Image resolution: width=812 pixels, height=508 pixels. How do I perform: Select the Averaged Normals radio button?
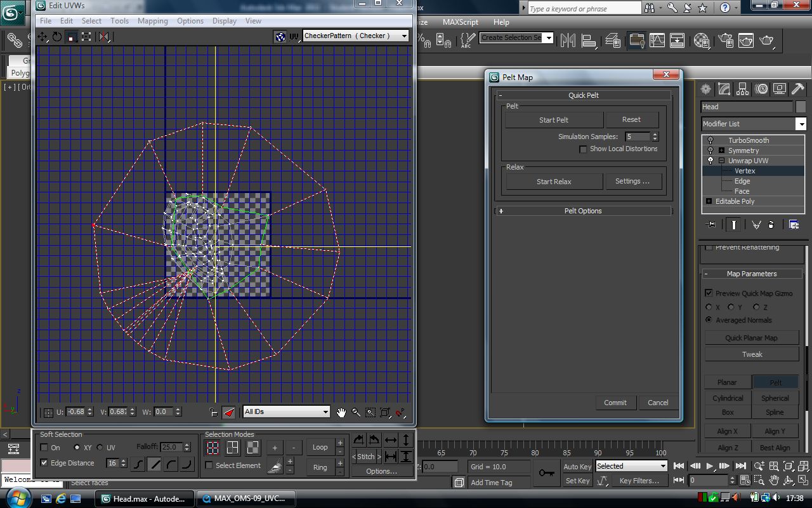pos(709,320)
